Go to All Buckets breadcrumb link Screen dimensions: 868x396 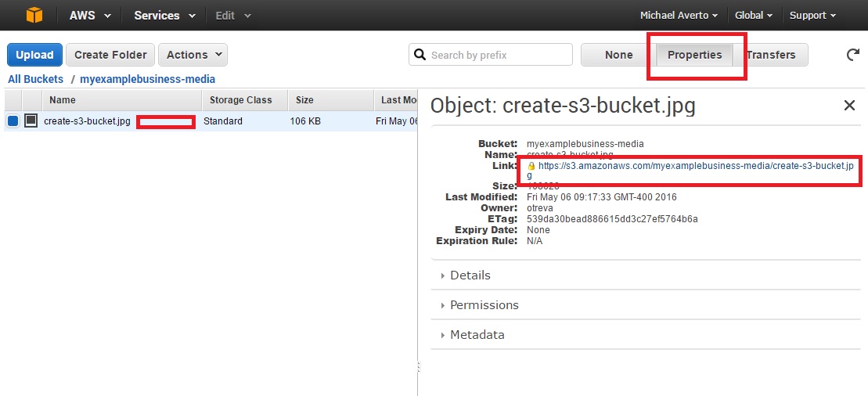coord(35,79)
